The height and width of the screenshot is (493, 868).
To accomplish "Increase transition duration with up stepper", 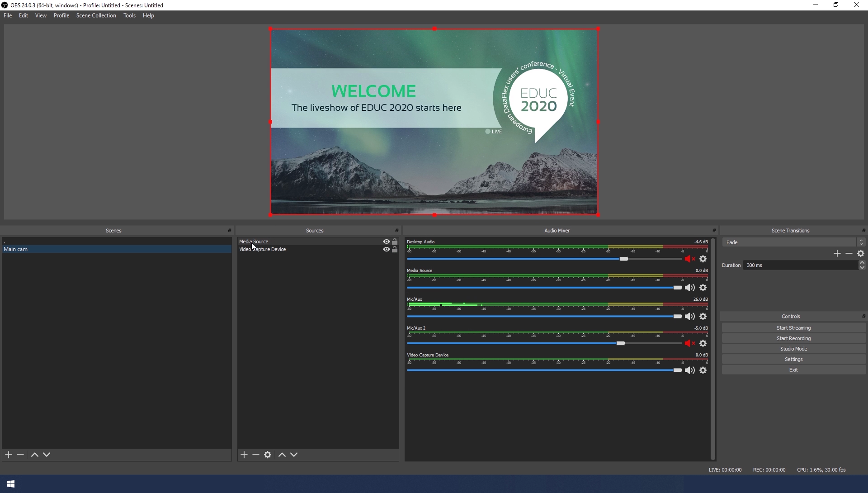I will (862, 263).
